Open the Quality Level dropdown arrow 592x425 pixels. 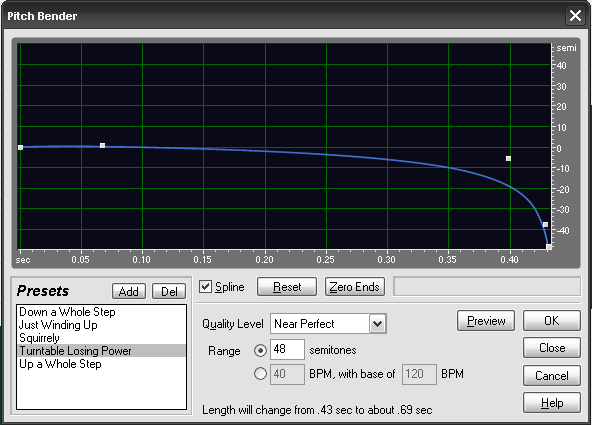point(378,324)
